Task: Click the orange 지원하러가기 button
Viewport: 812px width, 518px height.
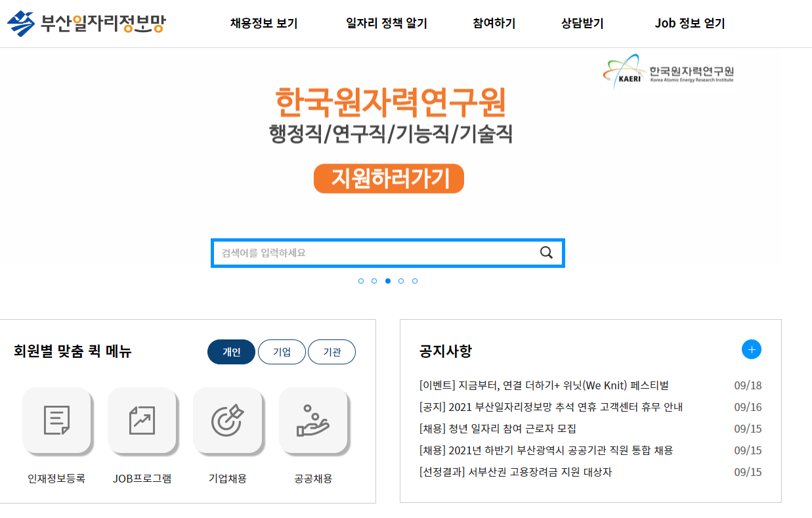Action: (389, 179)
